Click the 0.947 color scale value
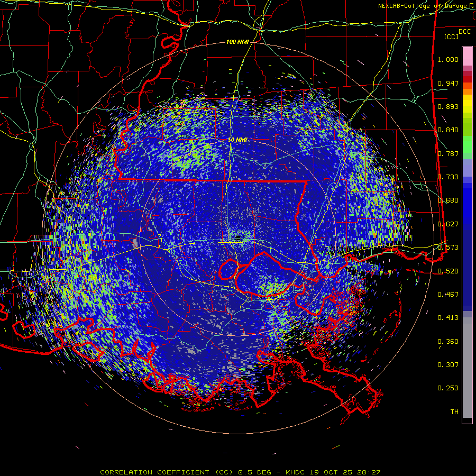 coord(448,83)
